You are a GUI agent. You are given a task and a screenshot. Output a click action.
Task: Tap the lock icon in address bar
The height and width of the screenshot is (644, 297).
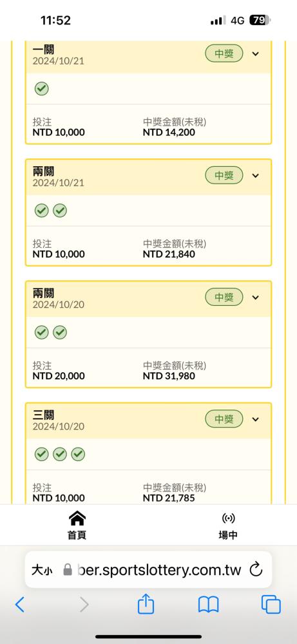[67, 570]
